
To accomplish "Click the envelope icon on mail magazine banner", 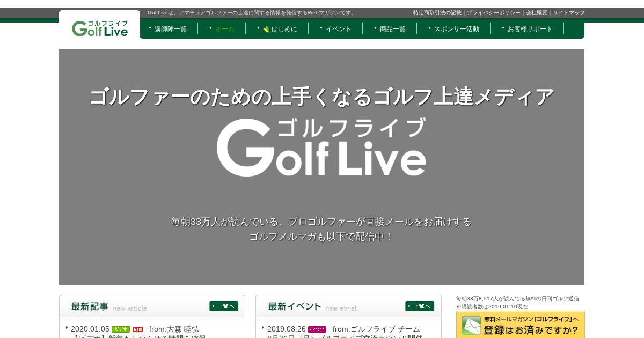I will click(x=471, y=325).
